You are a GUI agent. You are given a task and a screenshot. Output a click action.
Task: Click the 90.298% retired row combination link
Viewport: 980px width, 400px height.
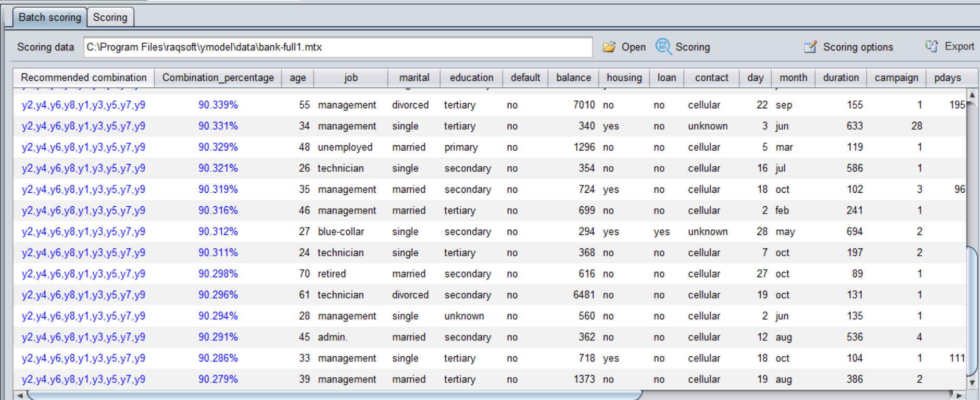click(x=83, y=273)
